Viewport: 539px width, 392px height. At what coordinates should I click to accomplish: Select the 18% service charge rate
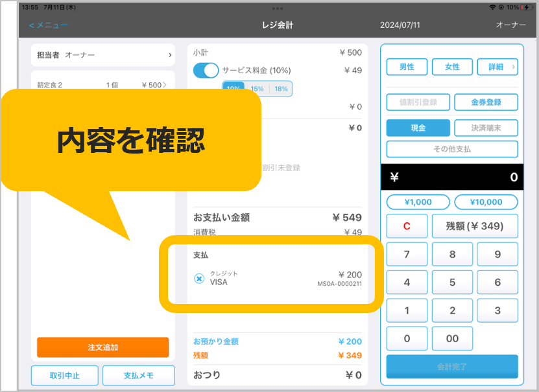coord(281,89)
